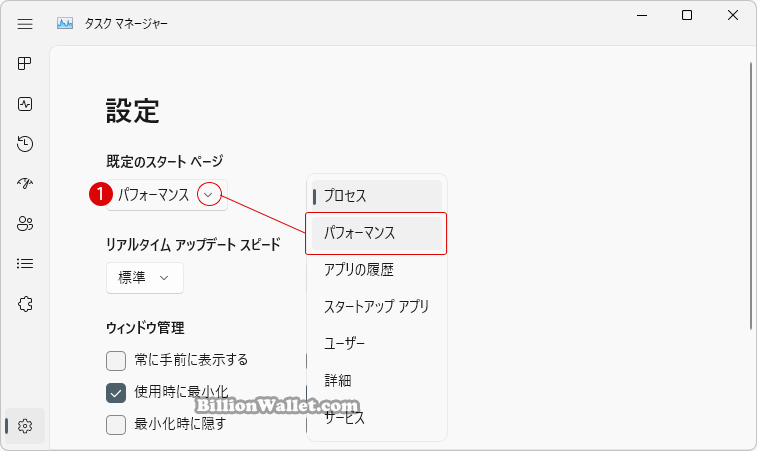This screenshot has height=451, width=757.
Task: Close the Task Manager window
Action: 733,15
